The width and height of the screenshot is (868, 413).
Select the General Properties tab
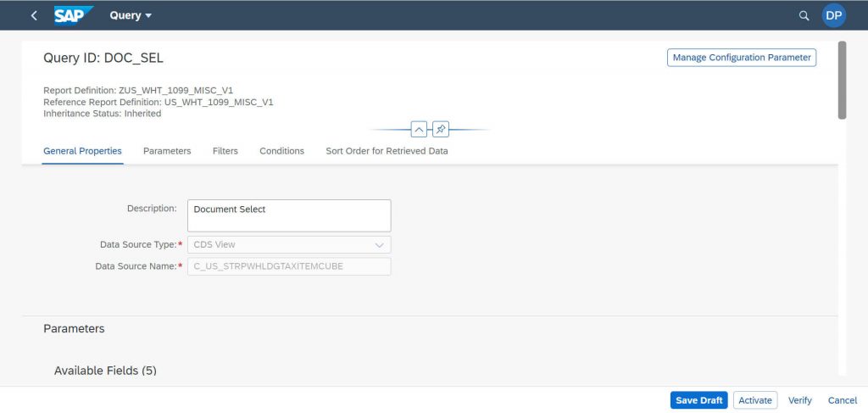(82, 151)
